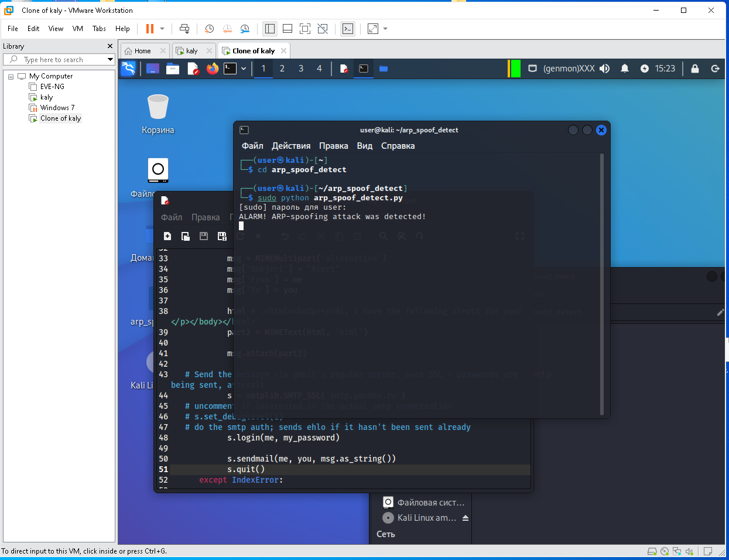
Task: Click the new file icon in the text editor toolbar
Action: pos(167,236)
